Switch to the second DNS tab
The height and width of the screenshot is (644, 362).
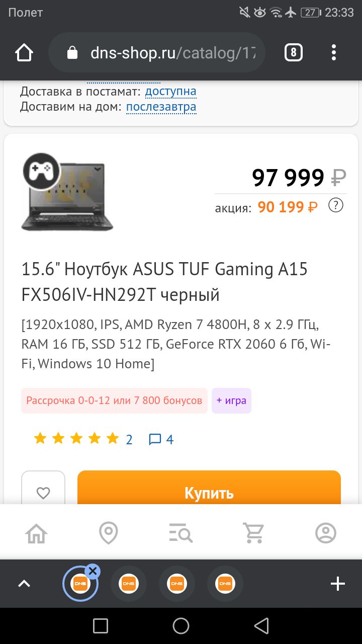click(x=129, y=584)
